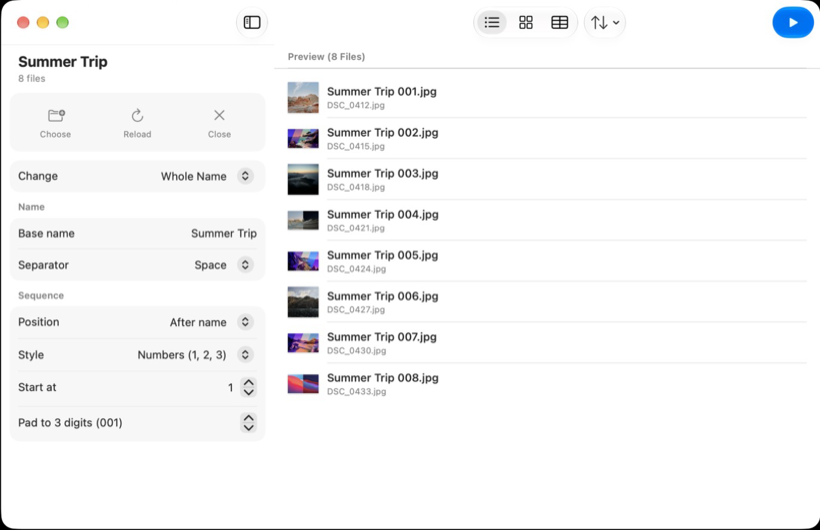The width and height of the screenshot is (820, 530).
Task: Select thumbnail of Summer Trip 002.jpg
Action: [303, 139]
